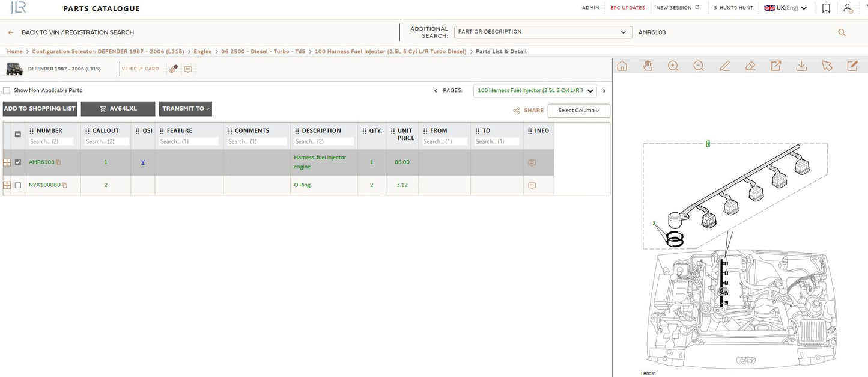The width and height of the screenshot is (868, 377).
Task: Expand the Transmit To menu
Action: click(x=186, y=109)
